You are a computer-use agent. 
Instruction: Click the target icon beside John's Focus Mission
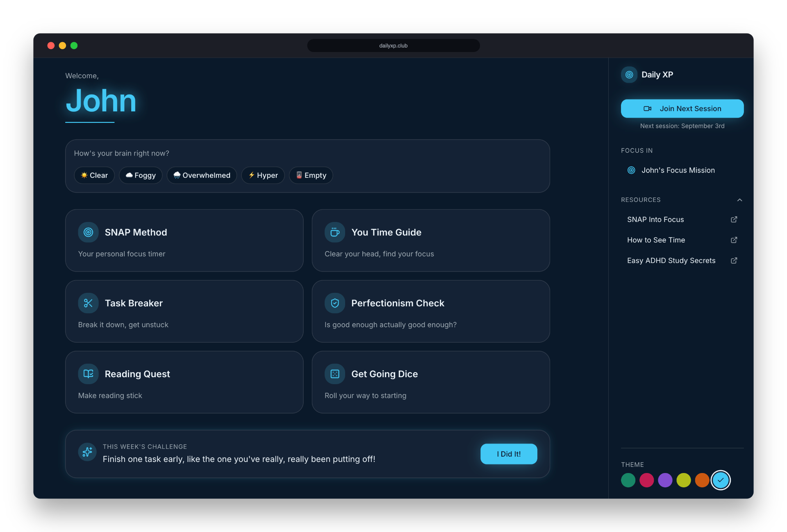click(x=632, y=170)
